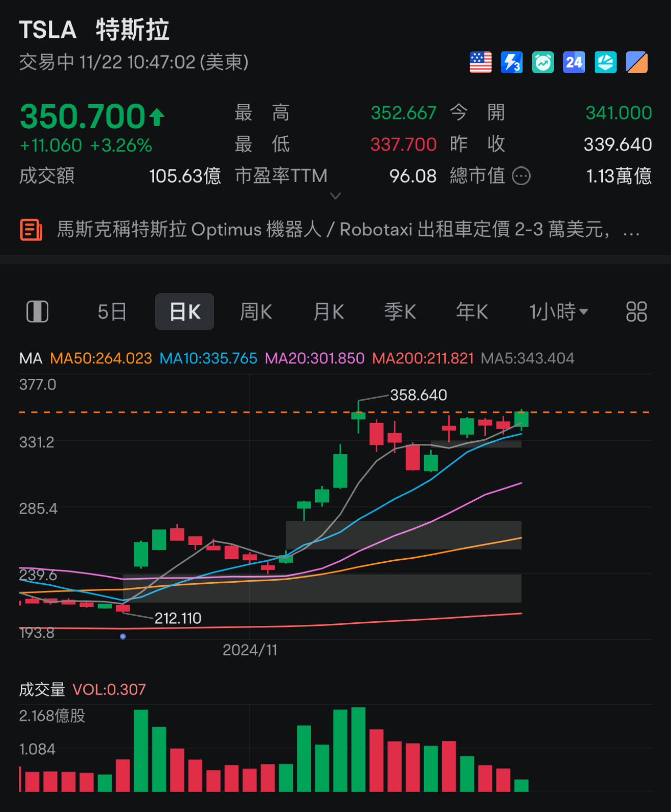Open the chart grid settings icon

[636, 312]
